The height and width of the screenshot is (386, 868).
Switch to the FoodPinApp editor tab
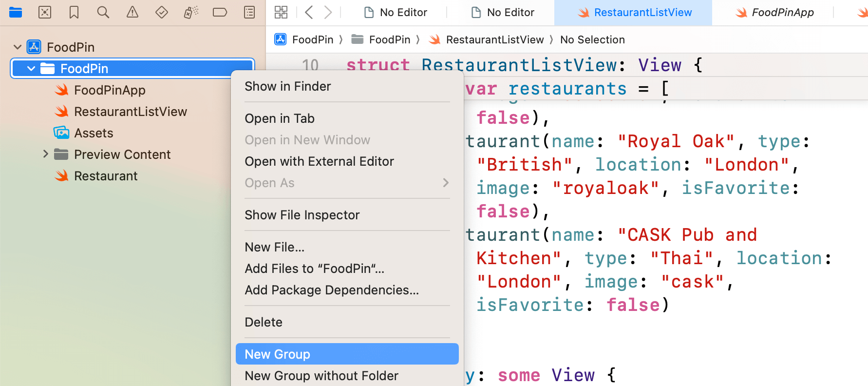[782, 13]
